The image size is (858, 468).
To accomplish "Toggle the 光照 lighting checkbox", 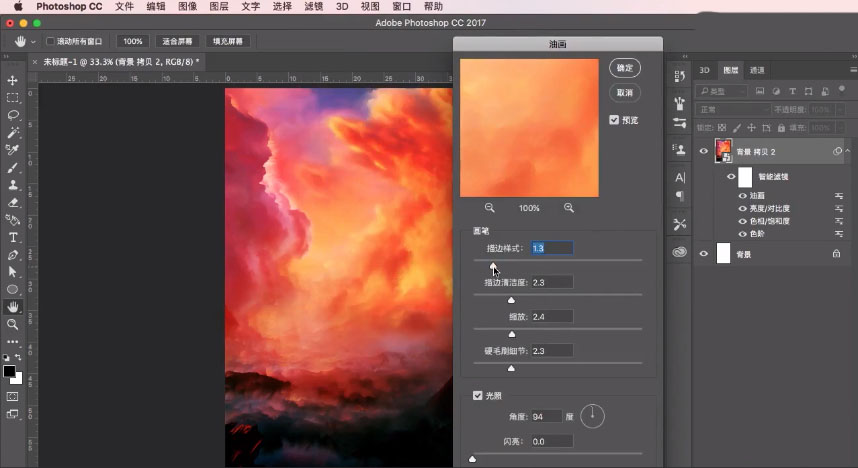I will 478,395.
